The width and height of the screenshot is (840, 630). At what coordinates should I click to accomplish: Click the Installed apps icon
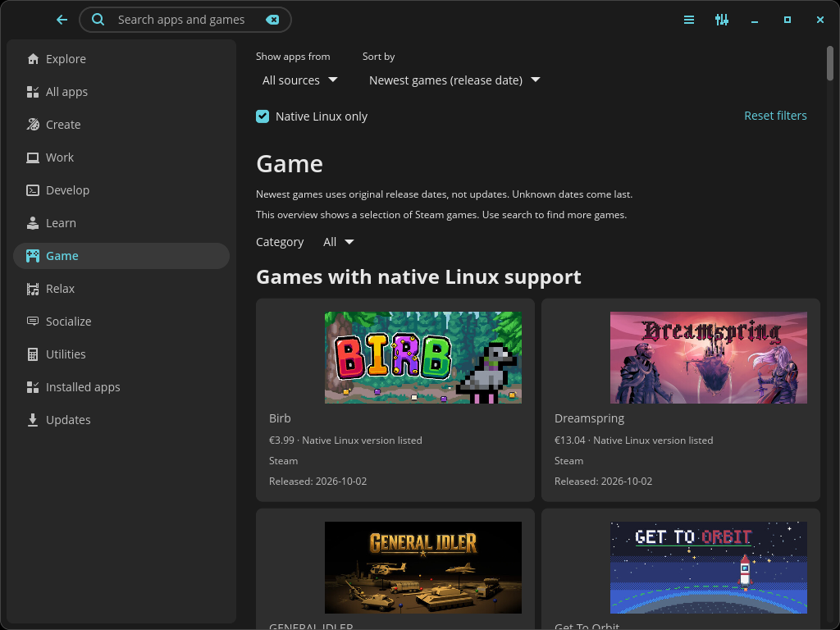33,387
